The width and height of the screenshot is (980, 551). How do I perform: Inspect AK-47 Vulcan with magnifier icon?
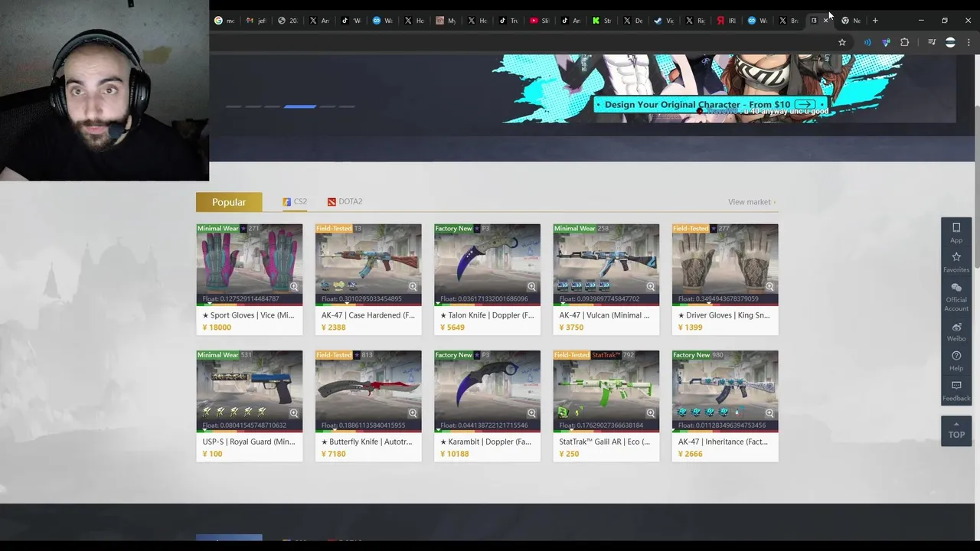(x=651, y=286)
